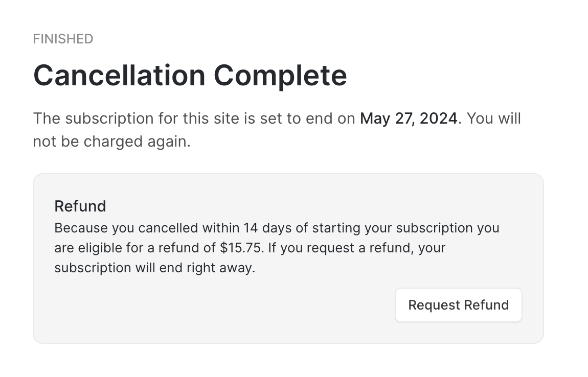The width and height of the screenshot is (588, 377).
Task: Click the FINISHED status label
Action: pyautogui.click(x=63, y=39)
